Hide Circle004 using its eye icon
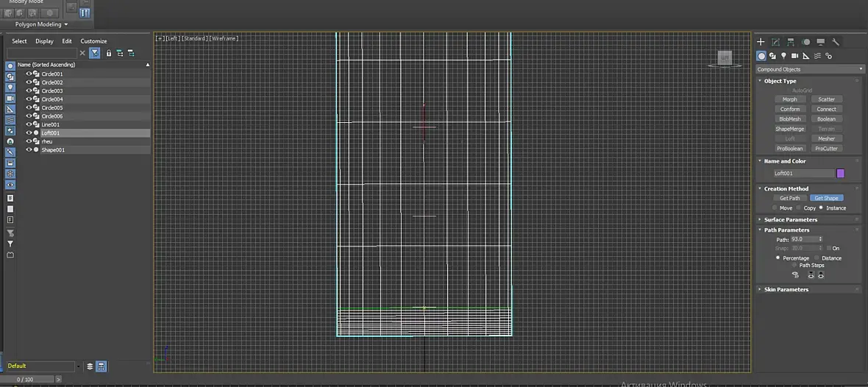Viewport: 868px width, 387px height. coord(29,99)
